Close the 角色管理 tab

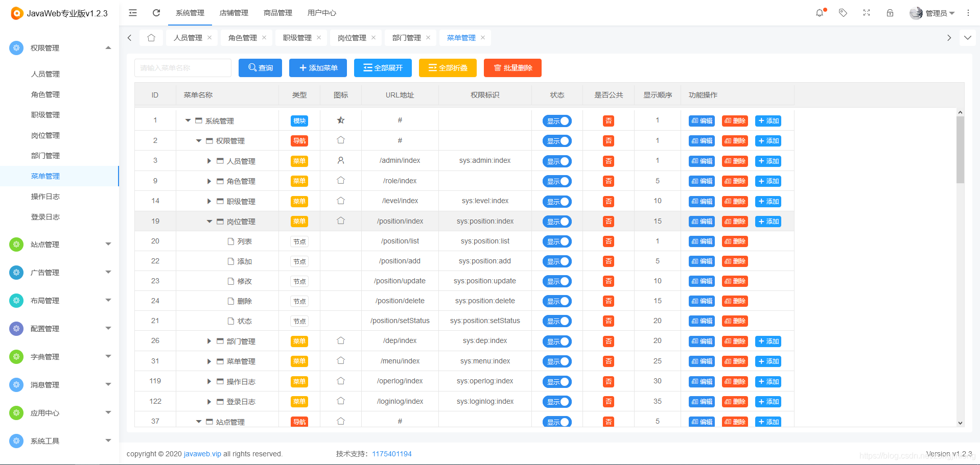(264, 38)
